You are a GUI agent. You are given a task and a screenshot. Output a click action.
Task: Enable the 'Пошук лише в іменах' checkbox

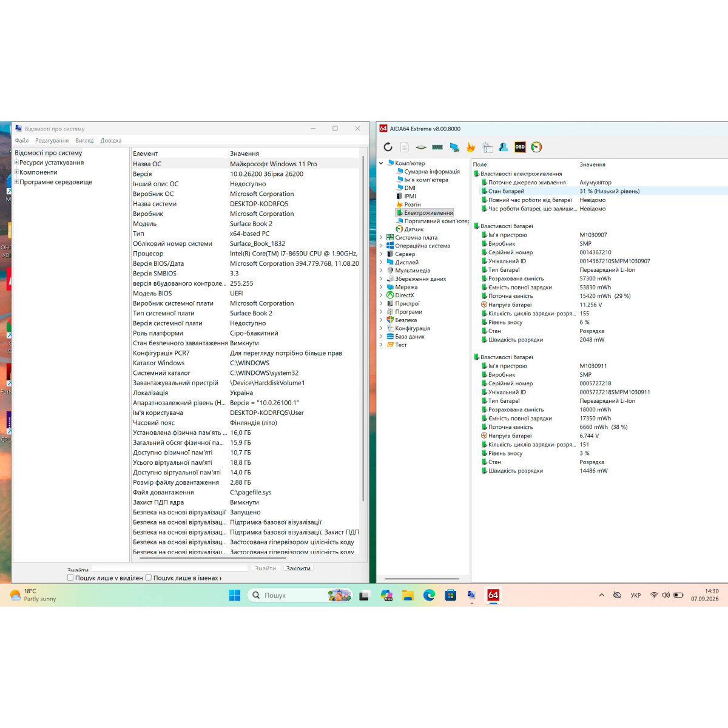point(148,578)
